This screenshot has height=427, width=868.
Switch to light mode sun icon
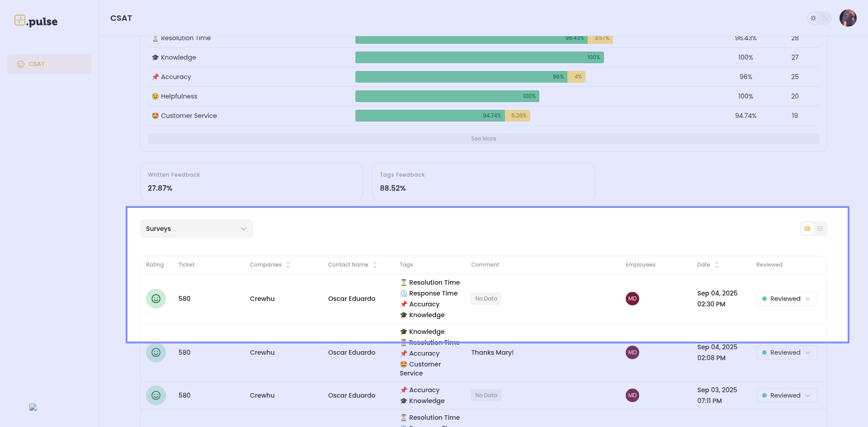coord(813,18)
